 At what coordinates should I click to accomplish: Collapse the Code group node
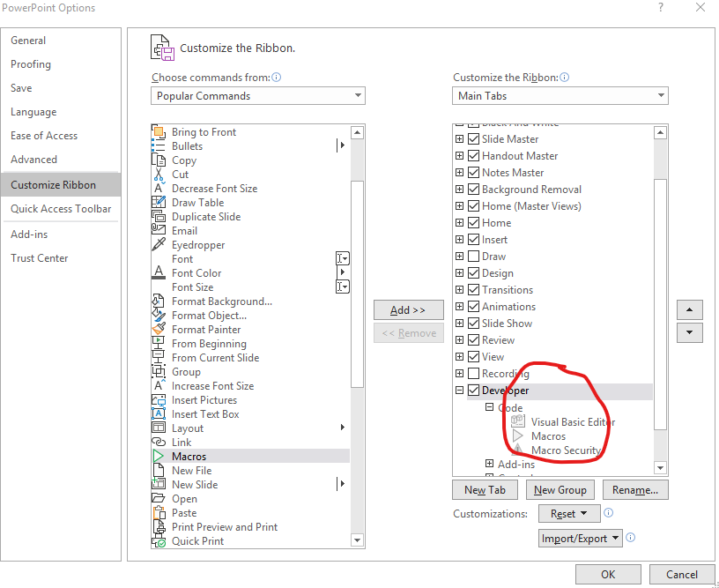point(489,407)
